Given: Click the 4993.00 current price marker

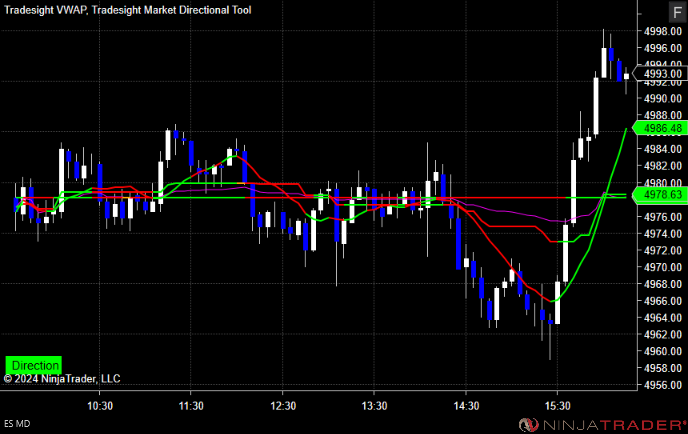Looking at the screenshot, I should click(x=660, y=74).
